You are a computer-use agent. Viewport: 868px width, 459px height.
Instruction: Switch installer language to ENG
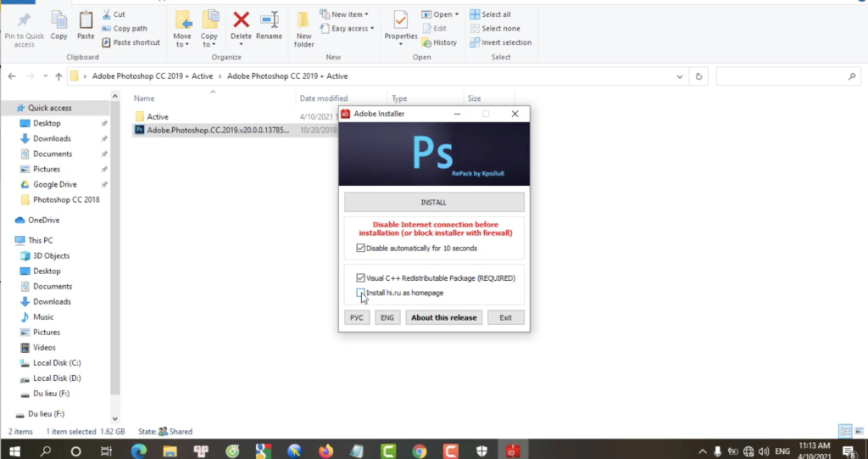387,317
